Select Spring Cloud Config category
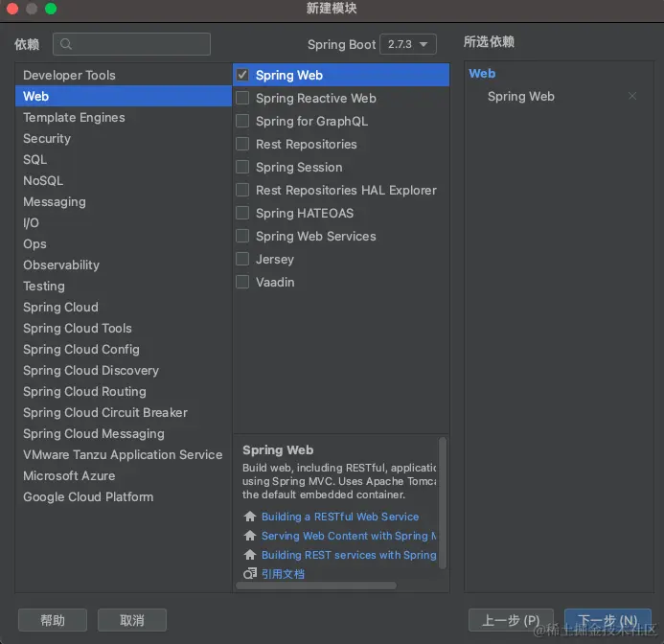Viewport: 664px width, 644px height. [x=124, y=350]
